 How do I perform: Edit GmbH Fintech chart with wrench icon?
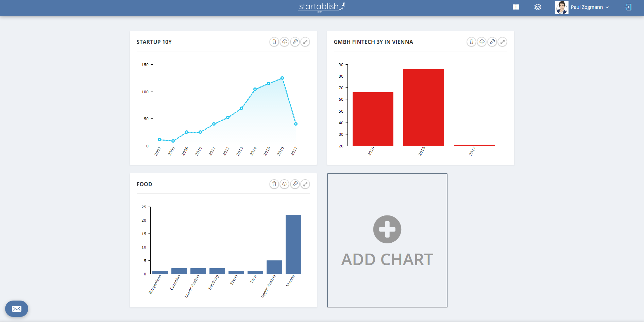[492, 42]
